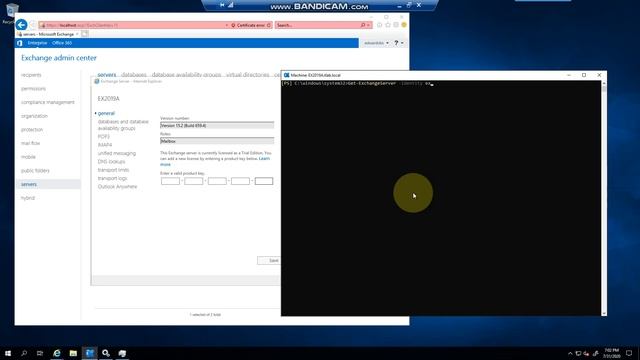640x360 pixels.
Task: Select mail flow in the sidebar
Action: click(x=31, y=143)
